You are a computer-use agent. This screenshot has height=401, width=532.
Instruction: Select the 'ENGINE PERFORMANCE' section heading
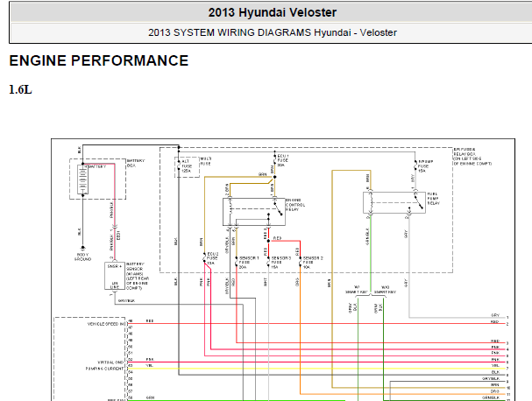[99, 61]
